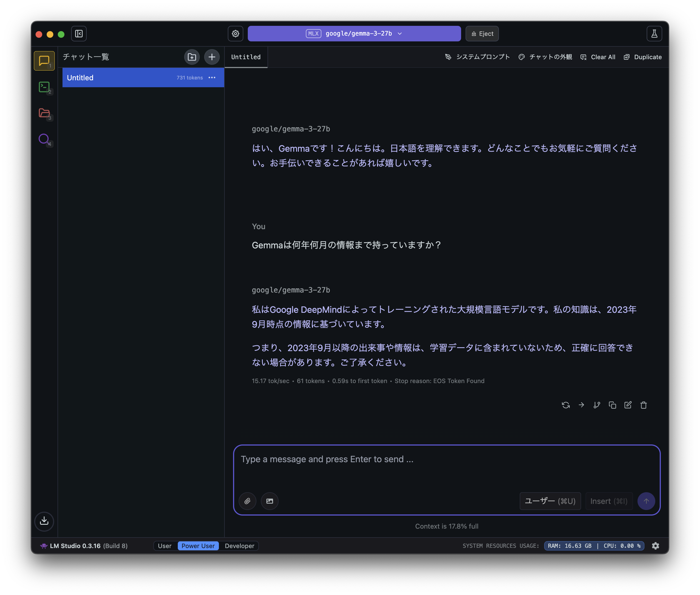Eject the currently loaded model
The image size is (700, 595).
click(x=482, y=33)
